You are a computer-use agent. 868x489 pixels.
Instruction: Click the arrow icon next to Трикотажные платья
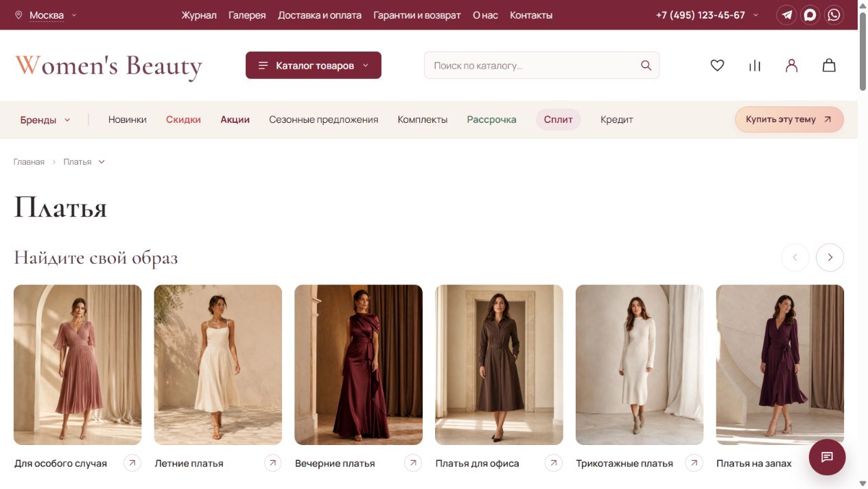694,463
